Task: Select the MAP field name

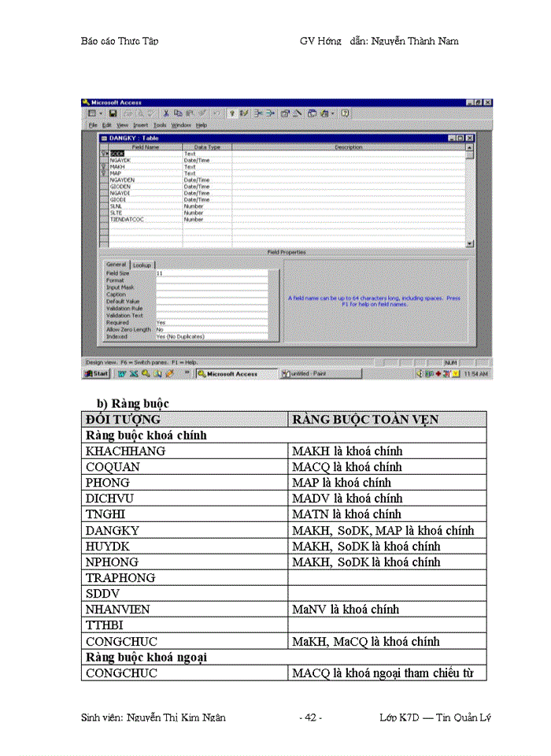Action: pos(115,173)
